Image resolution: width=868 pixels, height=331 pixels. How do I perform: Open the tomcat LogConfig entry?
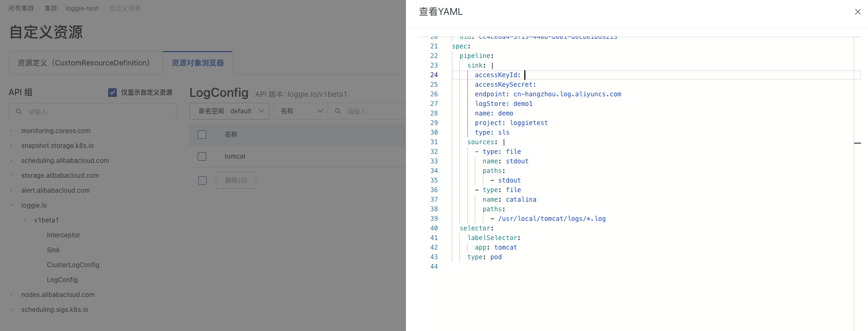tap(235, 156)
